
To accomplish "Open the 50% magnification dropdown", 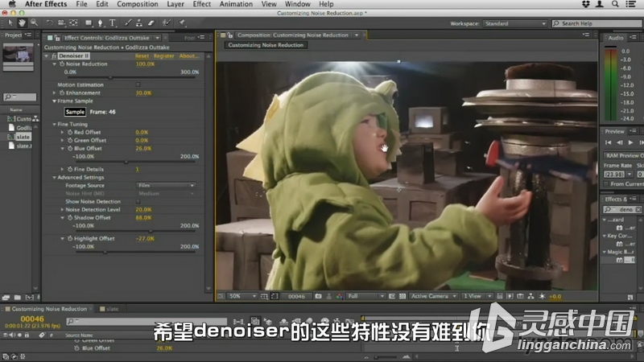I will (x=242, y=296).
